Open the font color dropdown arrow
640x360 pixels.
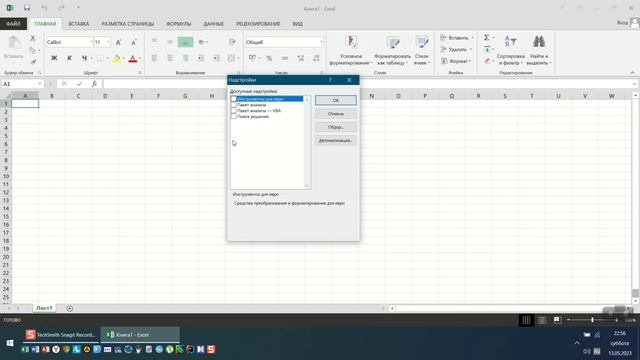click(140, 58)
